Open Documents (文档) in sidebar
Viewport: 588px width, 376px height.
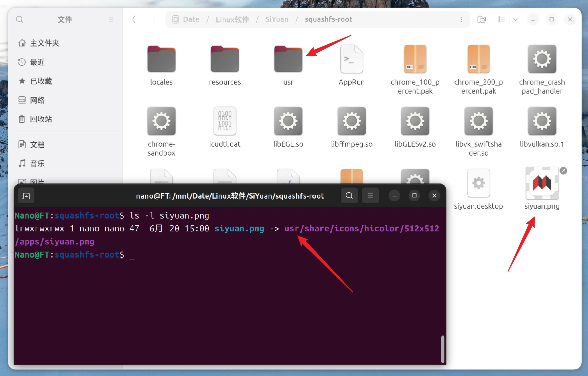click(65, 145)
